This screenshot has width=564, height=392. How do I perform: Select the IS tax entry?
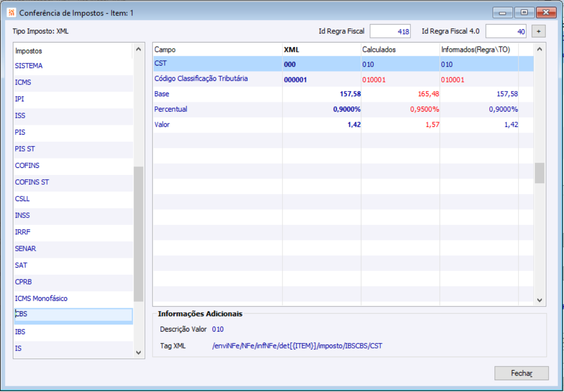pos(73,349)
